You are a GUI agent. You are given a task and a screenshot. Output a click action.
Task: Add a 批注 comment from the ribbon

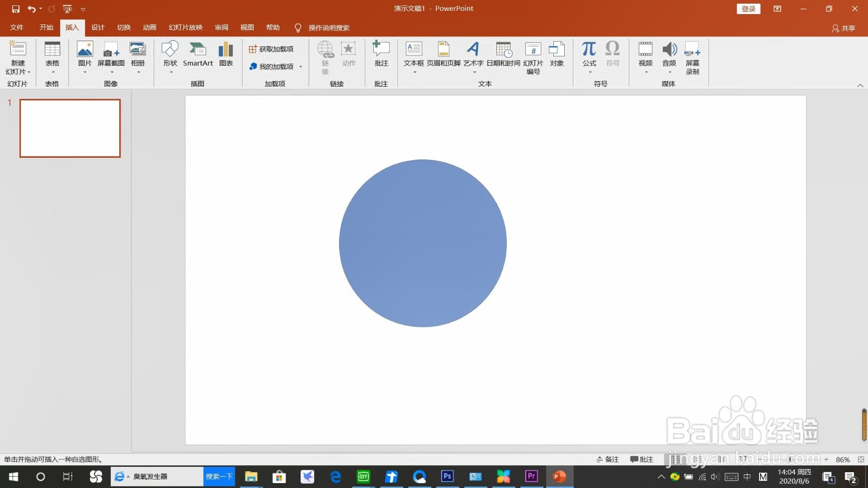coord(381,54)
